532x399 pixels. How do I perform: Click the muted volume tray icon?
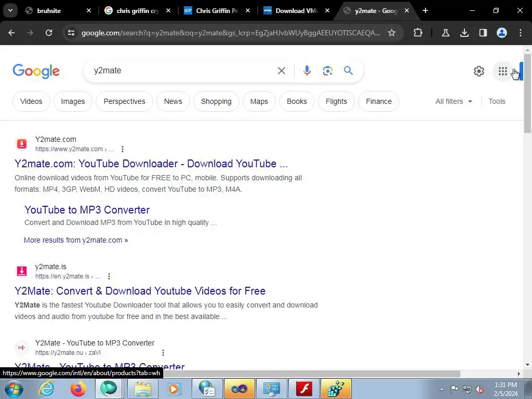click(x=480, y=389)
